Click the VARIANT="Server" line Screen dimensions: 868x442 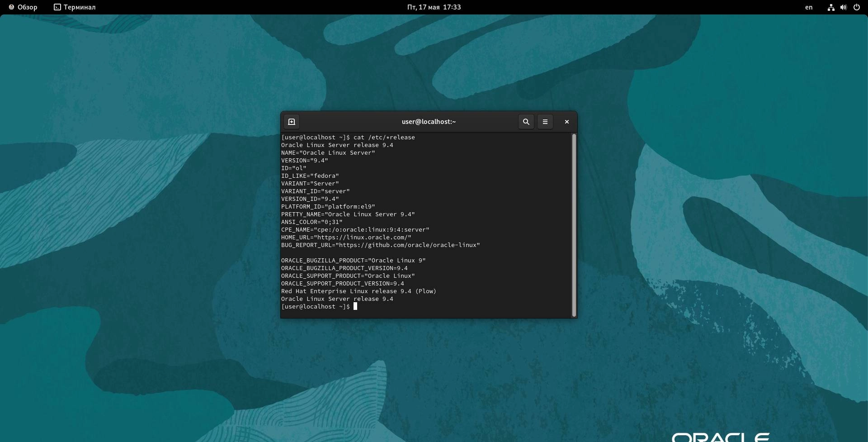pos(310,184)
